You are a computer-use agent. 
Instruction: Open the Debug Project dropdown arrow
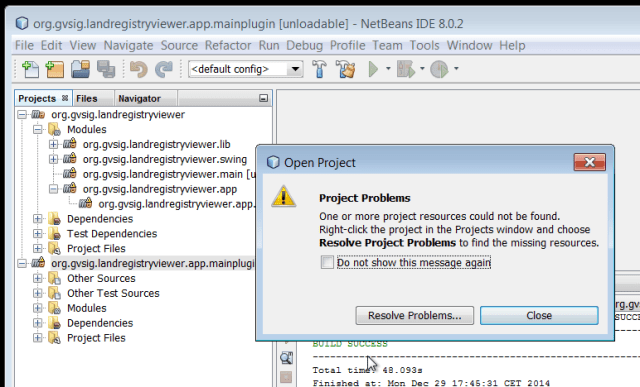(422, 69)
